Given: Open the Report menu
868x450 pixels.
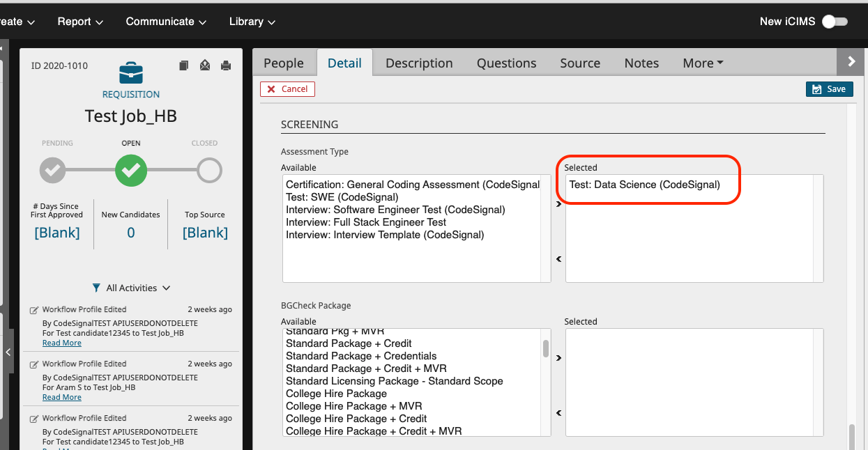Looking at the screenshot, I should [80, 22].
